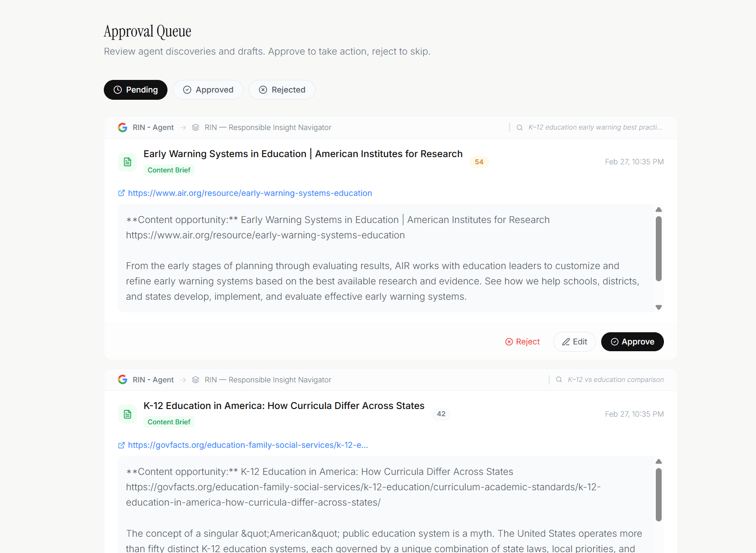756x553 pixels.
Task: Open the govfacts.org K-12 education link
Action: click(x=247, y=445)
